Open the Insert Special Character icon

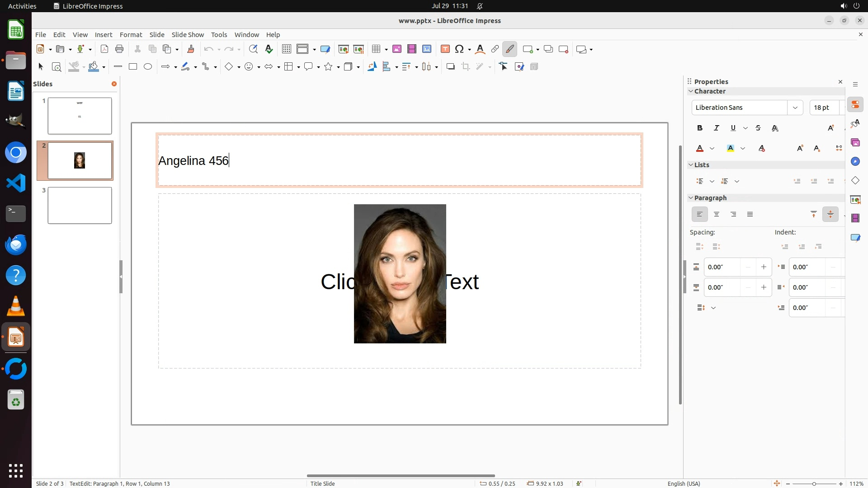tap(459, 49)
